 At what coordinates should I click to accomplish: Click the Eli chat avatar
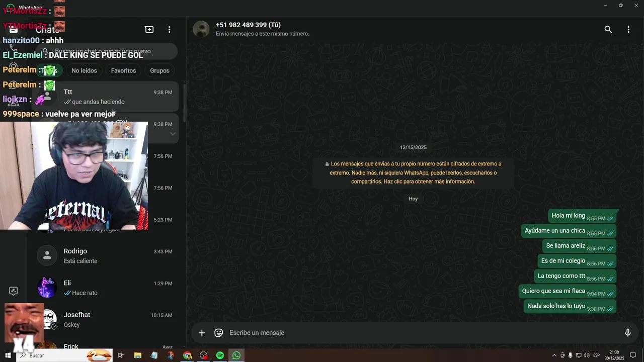pyautogui.click(x=47, y=288)
